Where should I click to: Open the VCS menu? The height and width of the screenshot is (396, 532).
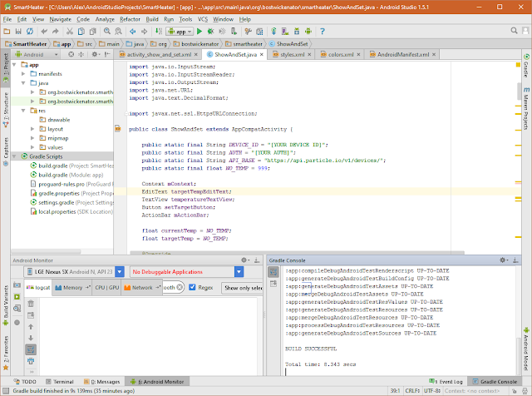coord(203,19)
